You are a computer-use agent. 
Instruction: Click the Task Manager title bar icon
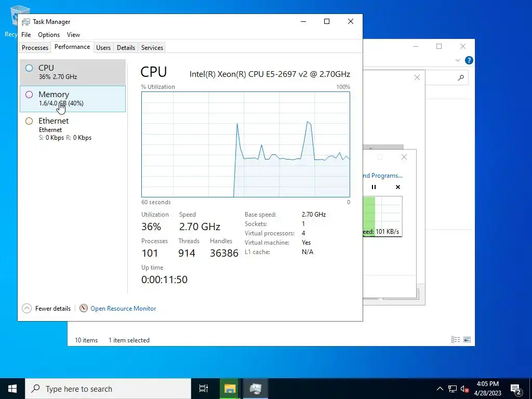click(x=26, y=22)
